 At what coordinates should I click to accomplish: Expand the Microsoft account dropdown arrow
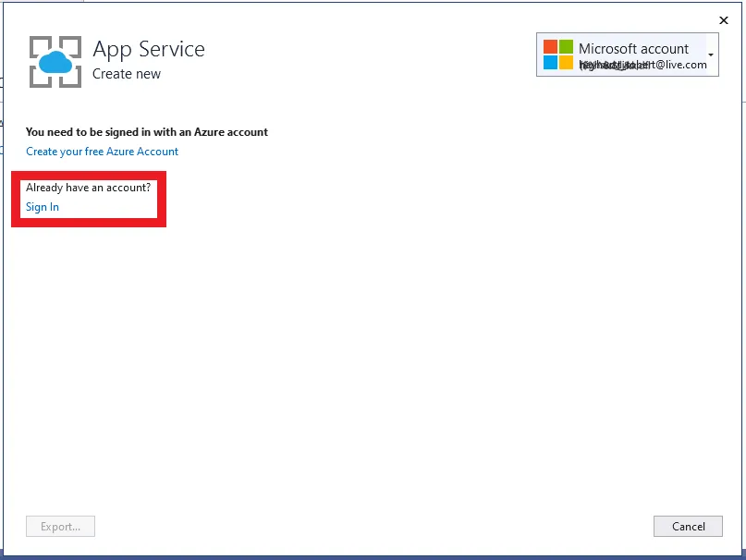coord(710,55)
